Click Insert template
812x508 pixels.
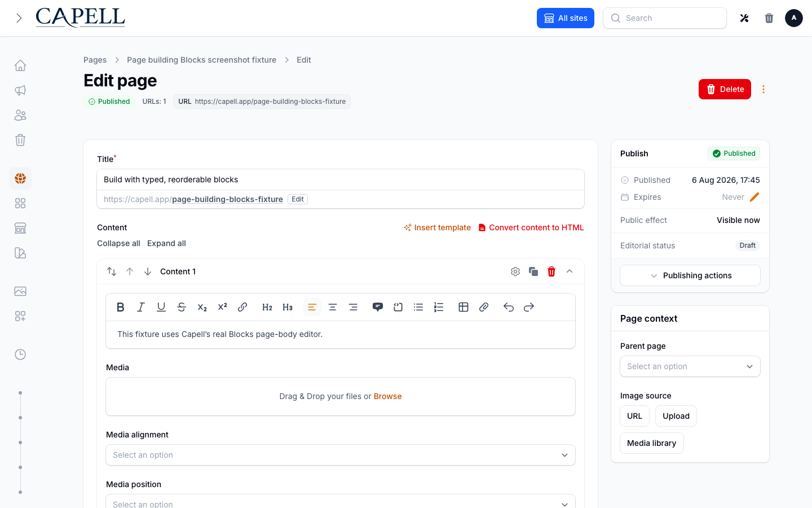click(x=437, y=227)
